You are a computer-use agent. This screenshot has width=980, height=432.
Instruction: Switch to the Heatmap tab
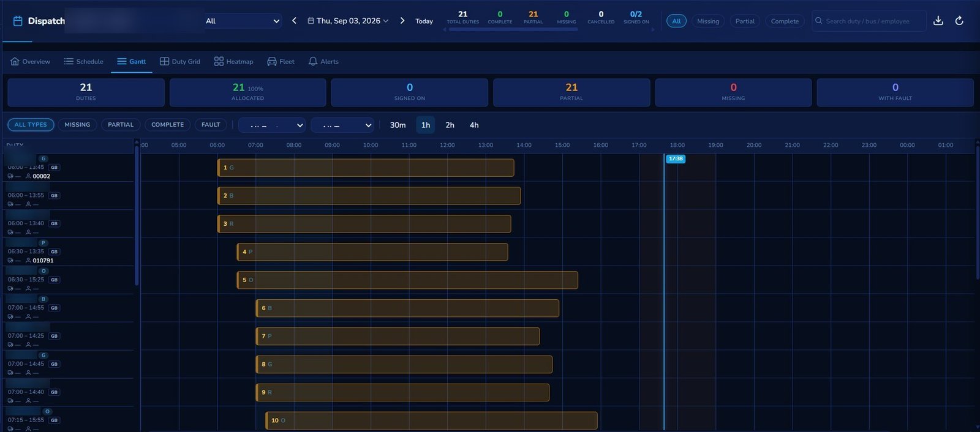click(233, 61)
